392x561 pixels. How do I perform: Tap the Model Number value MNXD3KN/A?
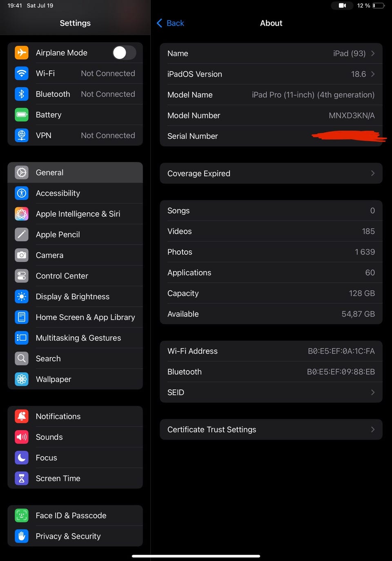click(x=352, y=116)
